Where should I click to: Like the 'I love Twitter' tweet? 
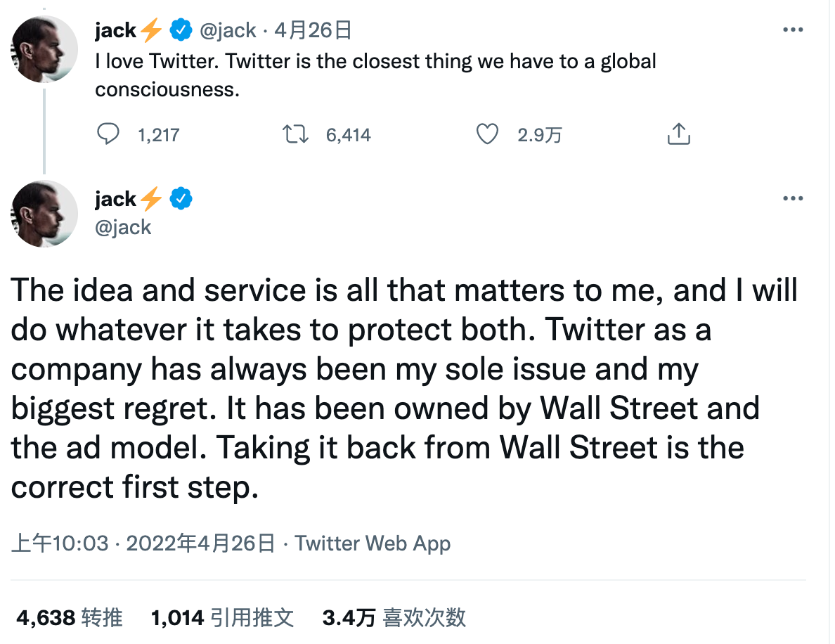point(487,134)
